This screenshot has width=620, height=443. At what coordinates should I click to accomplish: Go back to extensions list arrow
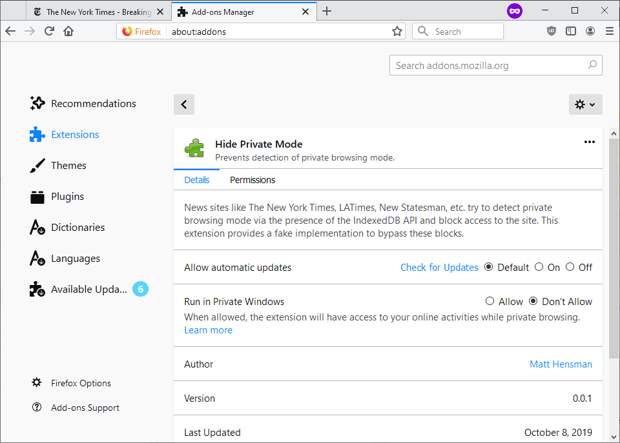pos(184,104)
